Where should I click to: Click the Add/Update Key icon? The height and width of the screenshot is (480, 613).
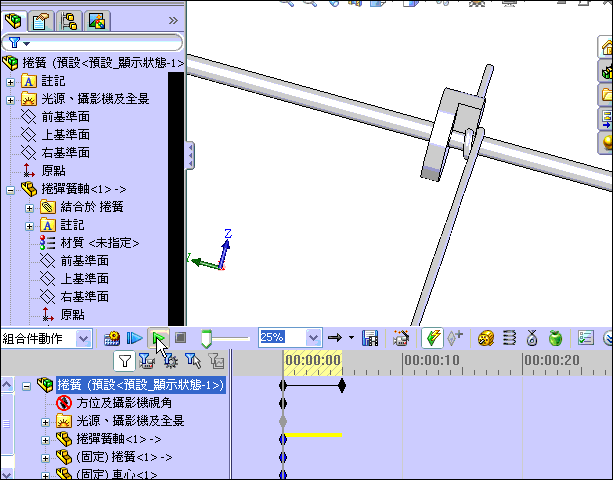(455, 338)
